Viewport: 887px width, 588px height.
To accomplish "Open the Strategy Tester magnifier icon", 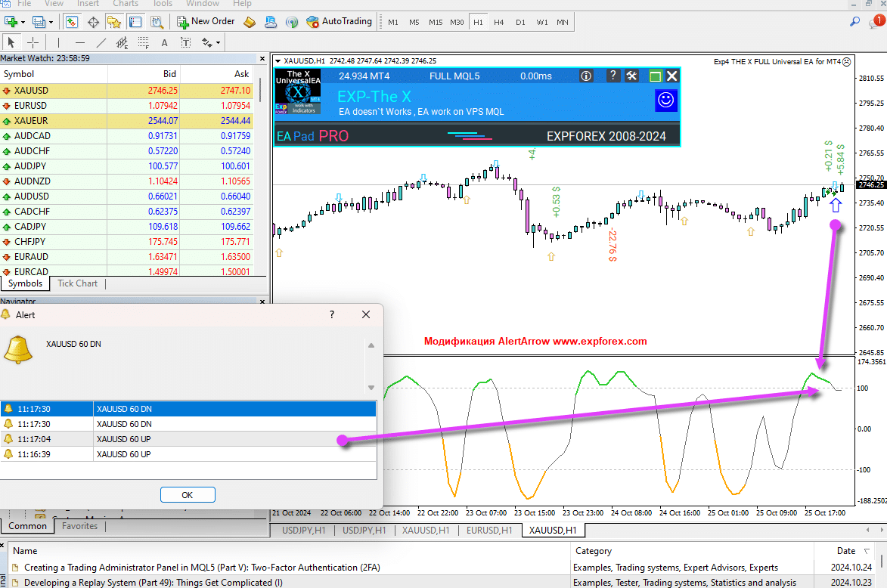I will pyautogui.click(x=157, y=22).
